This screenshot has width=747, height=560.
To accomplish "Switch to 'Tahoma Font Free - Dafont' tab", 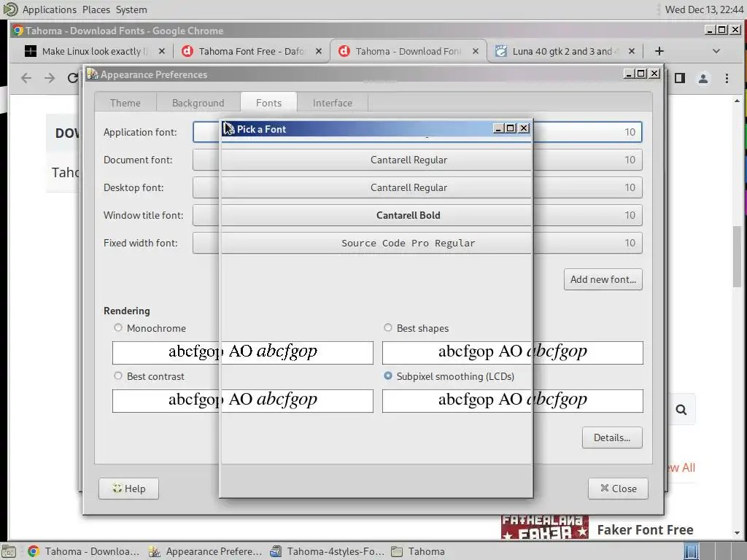I will point(251,51).
